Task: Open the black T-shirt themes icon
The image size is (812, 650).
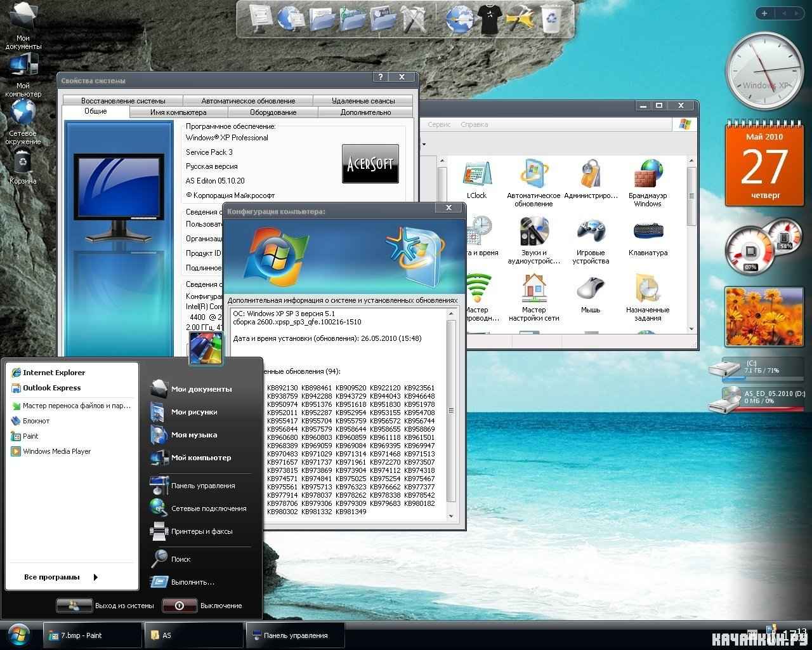Action: 490,18
